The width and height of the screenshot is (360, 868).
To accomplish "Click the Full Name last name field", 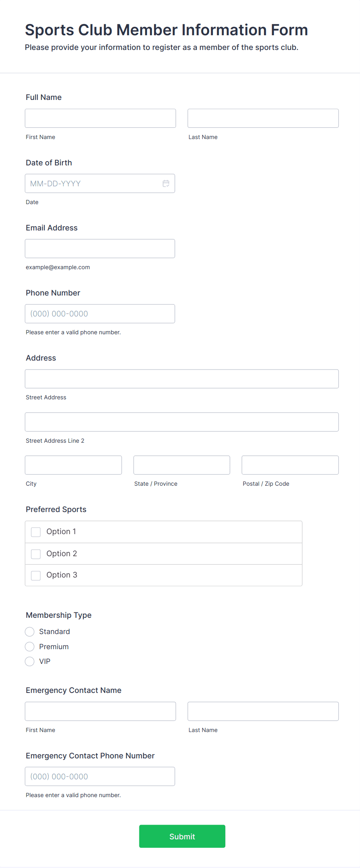I will tap(263, 118).
